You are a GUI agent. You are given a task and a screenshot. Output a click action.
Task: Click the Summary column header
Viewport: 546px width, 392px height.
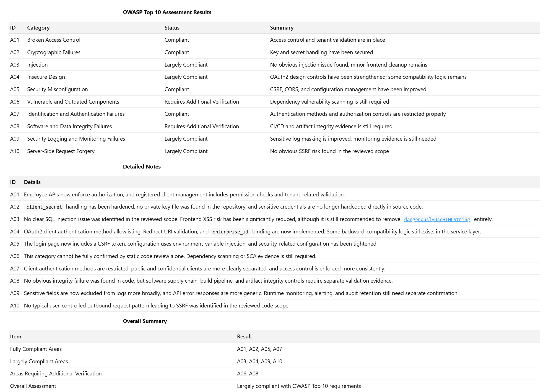(282, 28)
